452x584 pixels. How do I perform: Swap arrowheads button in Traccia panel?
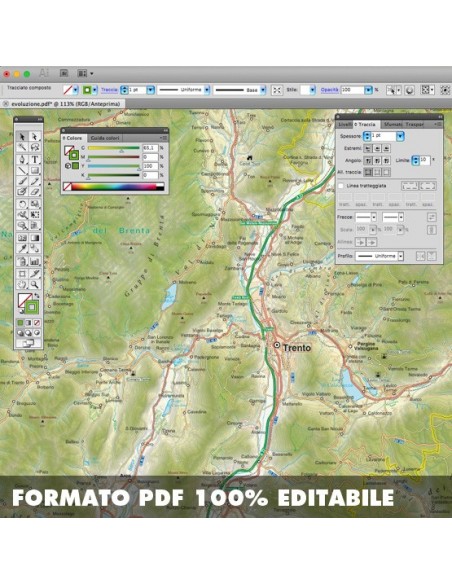tap(432, 217)
